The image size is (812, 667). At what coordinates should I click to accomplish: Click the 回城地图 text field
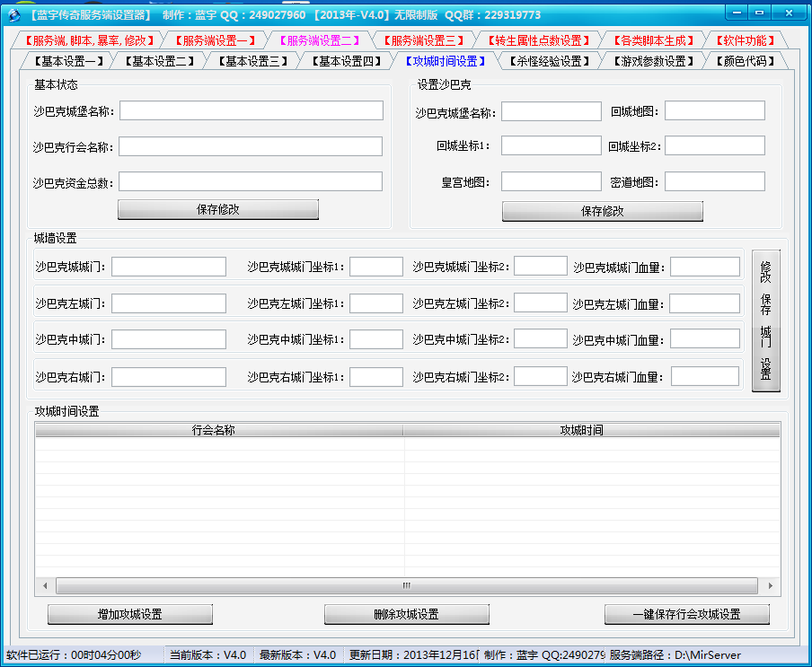[714, 110]
